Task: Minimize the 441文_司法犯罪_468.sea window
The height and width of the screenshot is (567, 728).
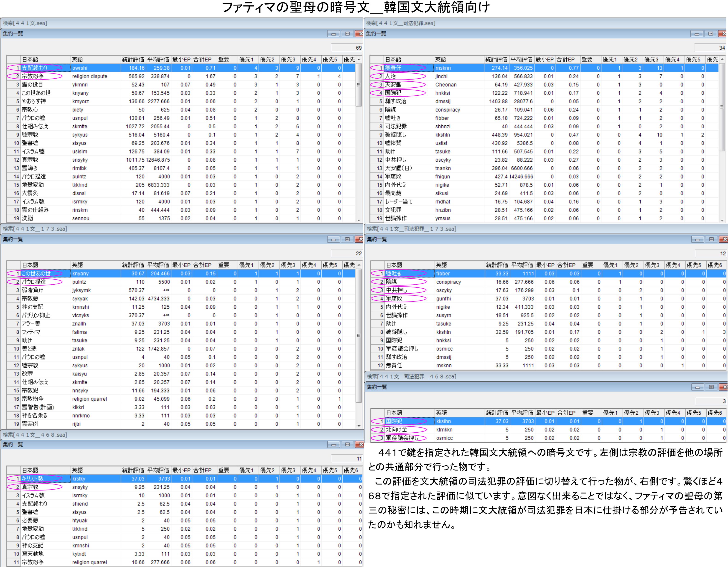Action: 697,387
